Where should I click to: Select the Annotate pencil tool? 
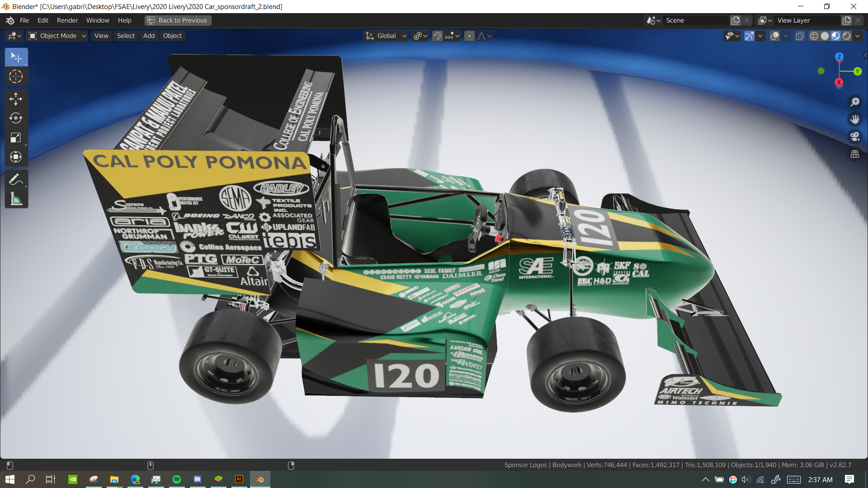pyautogui.click(x=16, y=179)
